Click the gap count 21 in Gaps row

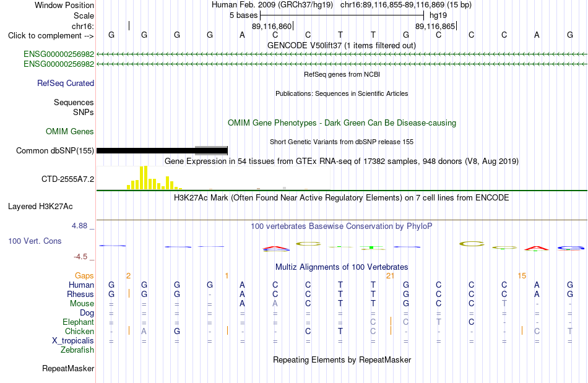(391, 276)
